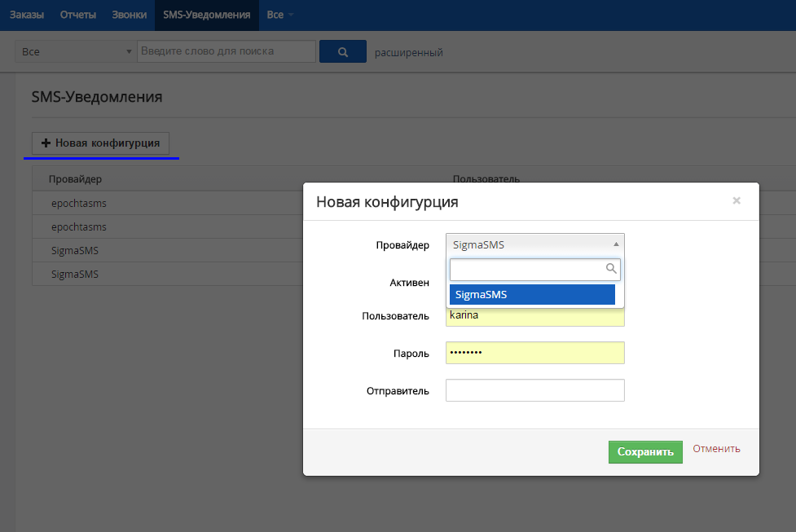Open the расширенный search link
The width and height of the screenshot is (796, 532).
(x=408, y=53)
